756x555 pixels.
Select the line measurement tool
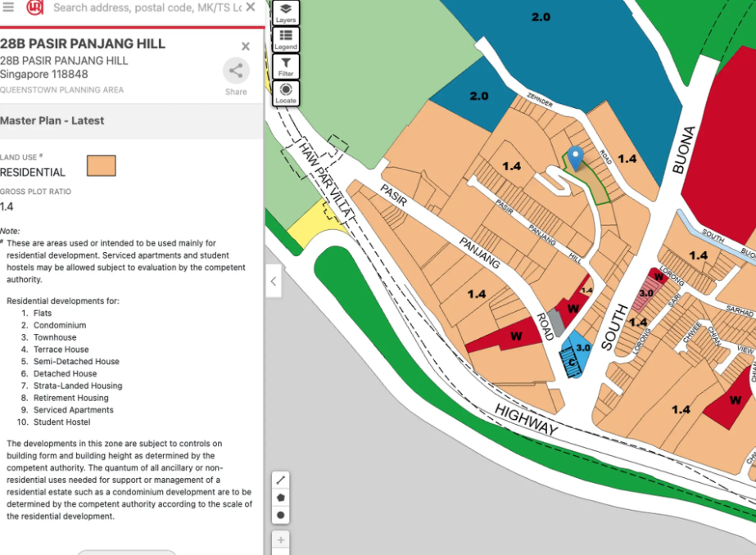(281, 480)
